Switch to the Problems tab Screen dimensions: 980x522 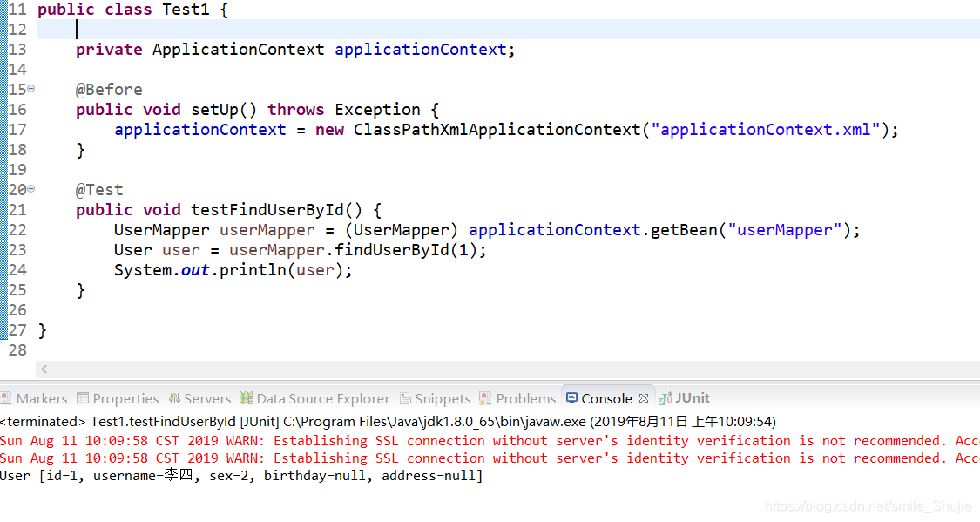click(517, 398)
